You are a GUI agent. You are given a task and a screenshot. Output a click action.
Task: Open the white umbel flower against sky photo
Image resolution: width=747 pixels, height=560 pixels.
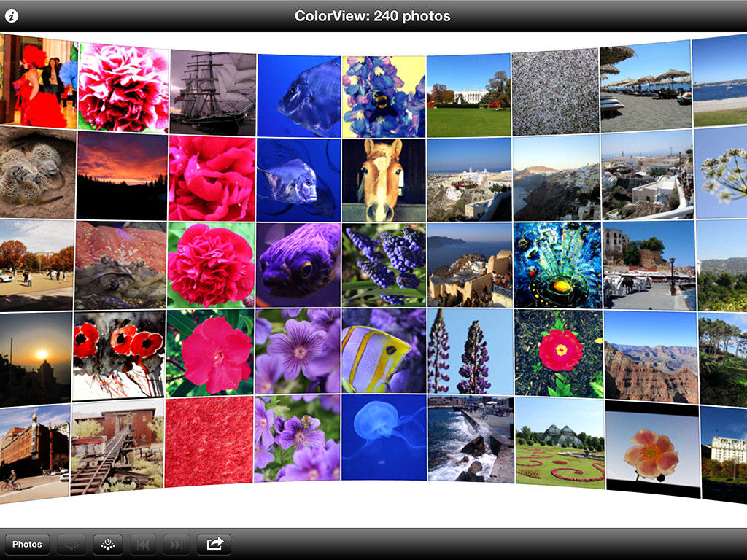720,172
